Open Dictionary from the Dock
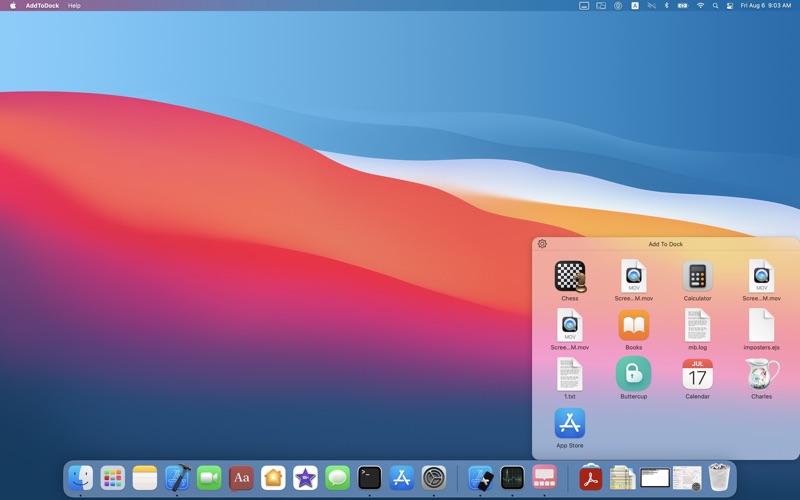Viewport: 800px width, 500px height. pos(241,478)
